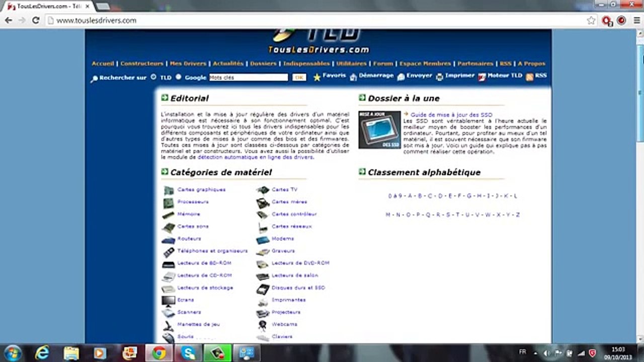644x362 pixels.
Task: Open the A Propos link
Action: (531, 64)
